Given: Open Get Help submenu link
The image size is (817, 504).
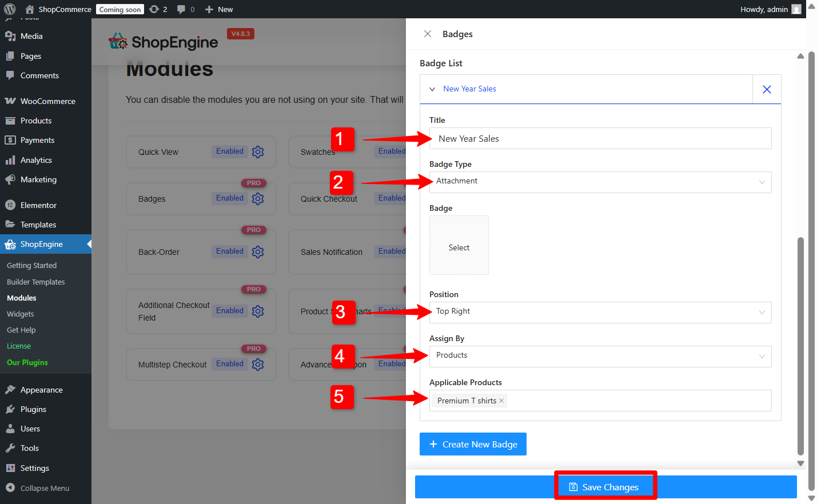Looking at the screenshot, I should coord(21,330).
